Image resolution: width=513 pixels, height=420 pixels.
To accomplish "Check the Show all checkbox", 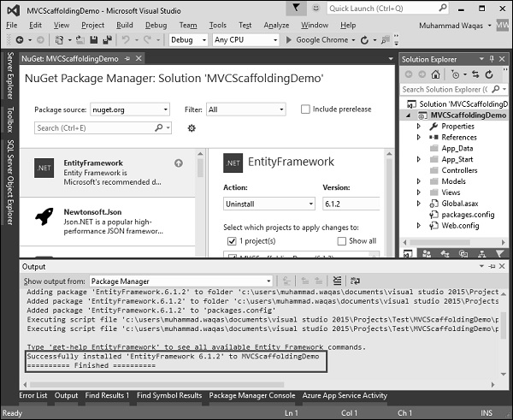I will click(342, 241).
